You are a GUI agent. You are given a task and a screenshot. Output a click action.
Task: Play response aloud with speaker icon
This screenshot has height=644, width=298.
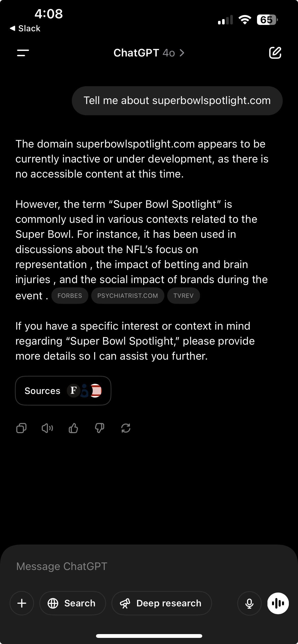point(47,428)
